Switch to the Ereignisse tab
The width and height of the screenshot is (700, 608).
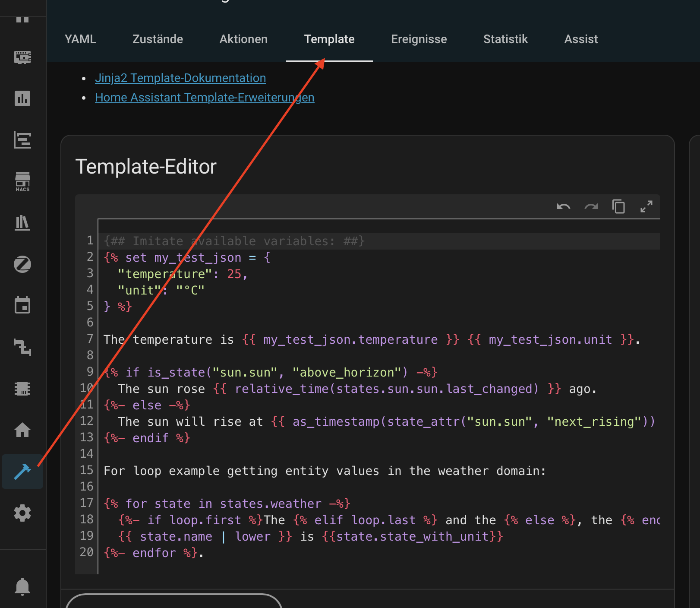coord(419,39)
